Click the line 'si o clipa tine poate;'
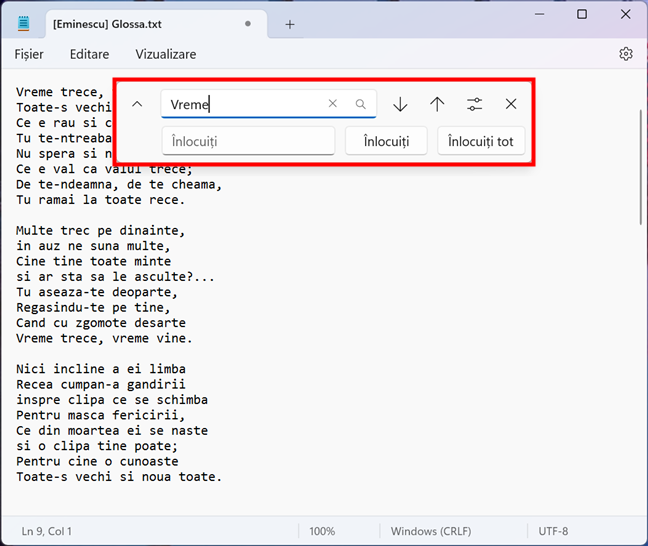 (97, 446)
